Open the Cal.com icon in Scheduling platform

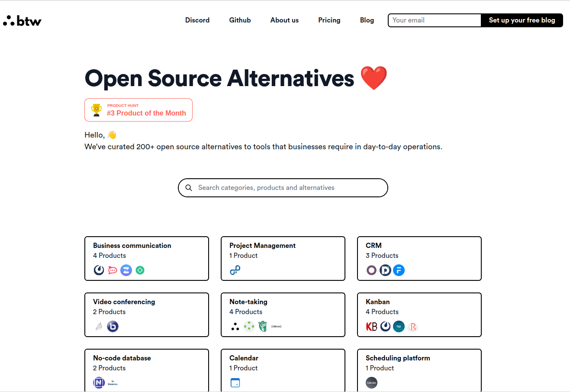coord(371,383)
